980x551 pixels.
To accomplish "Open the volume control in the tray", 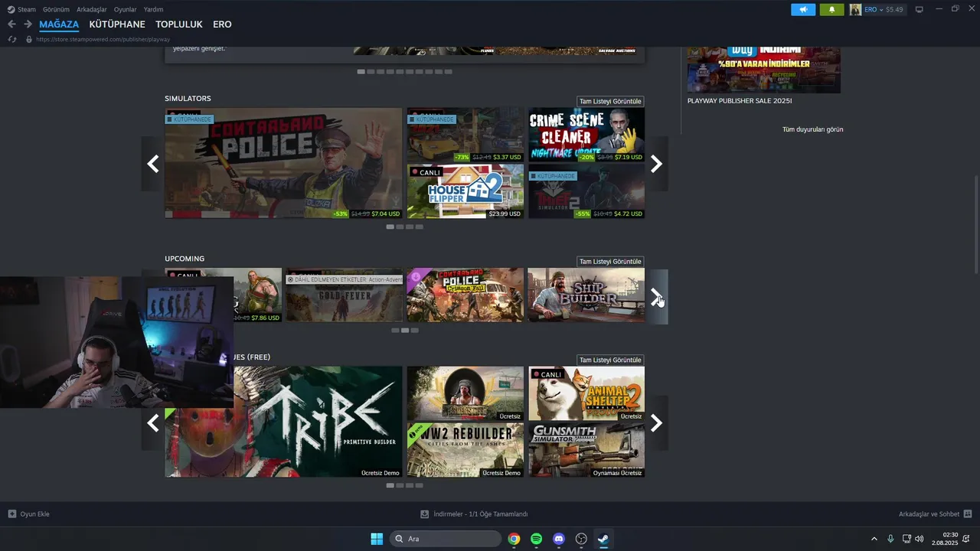I will 920,539.
